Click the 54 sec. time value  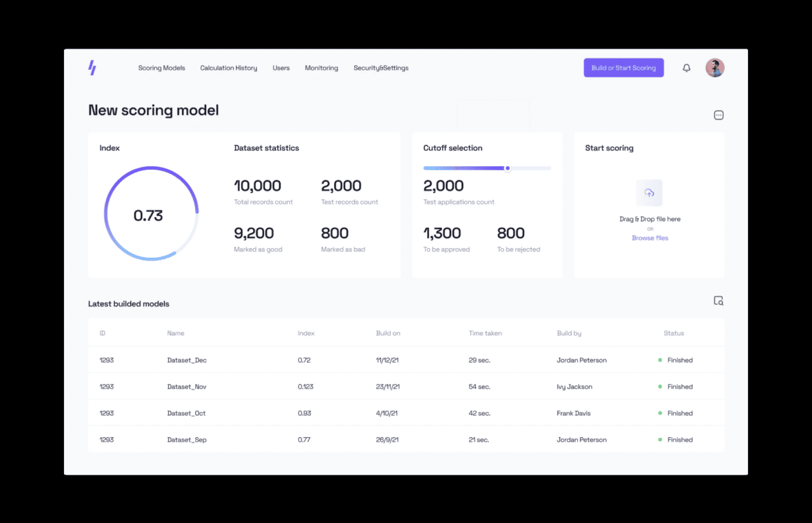coord(480,387)
